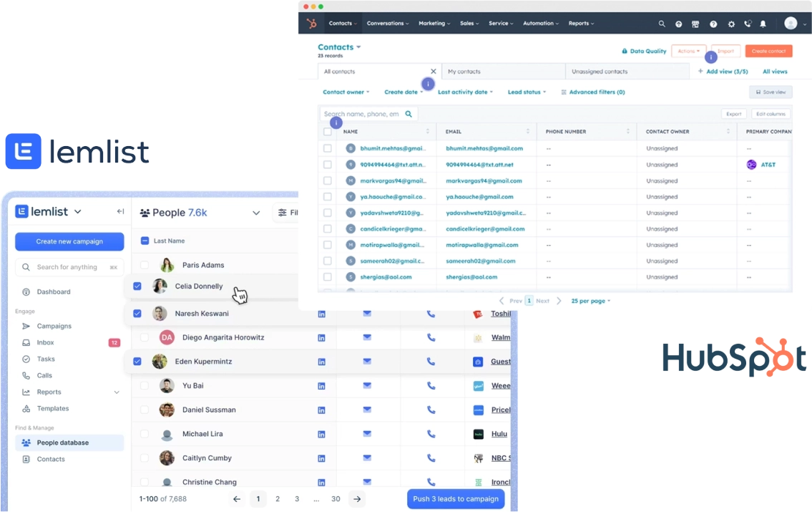Check HubSpot select-all contacts checkbox

click(x=327, y=132)
